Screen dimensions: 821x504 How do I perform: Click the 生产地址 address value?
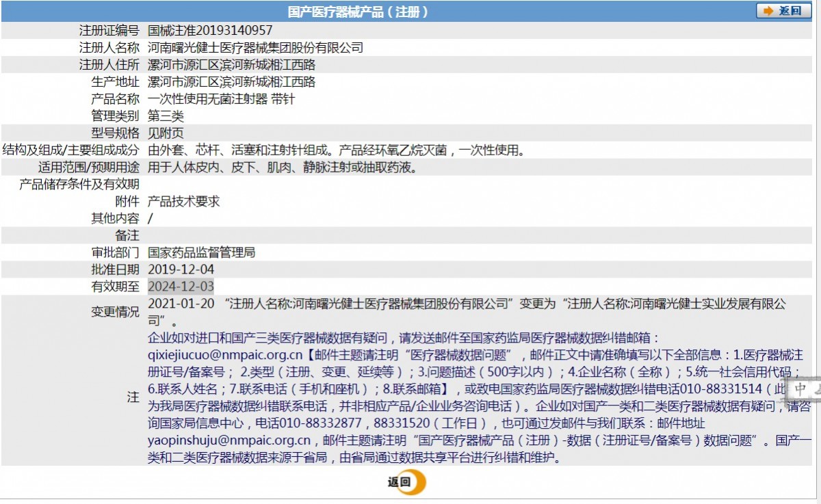pos(231,82)
